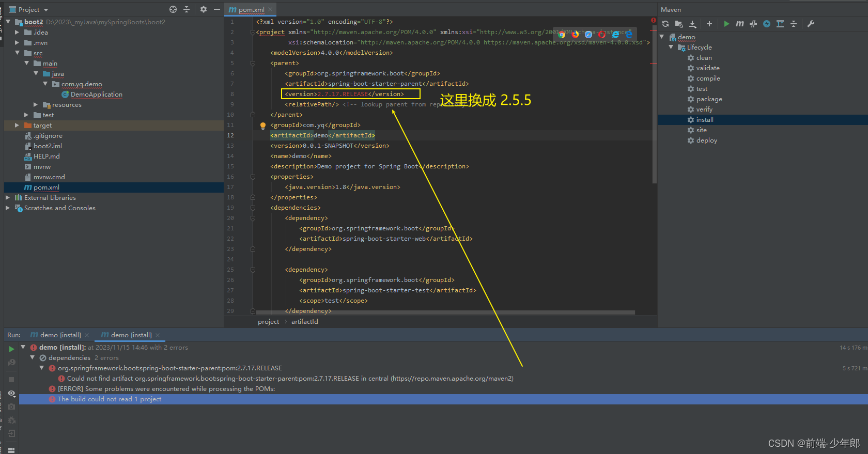This screenshot has width=868, height=454.
Task: Execute Maven goal with the m icon
Action: pyautogui.click(x=740, y=24)
